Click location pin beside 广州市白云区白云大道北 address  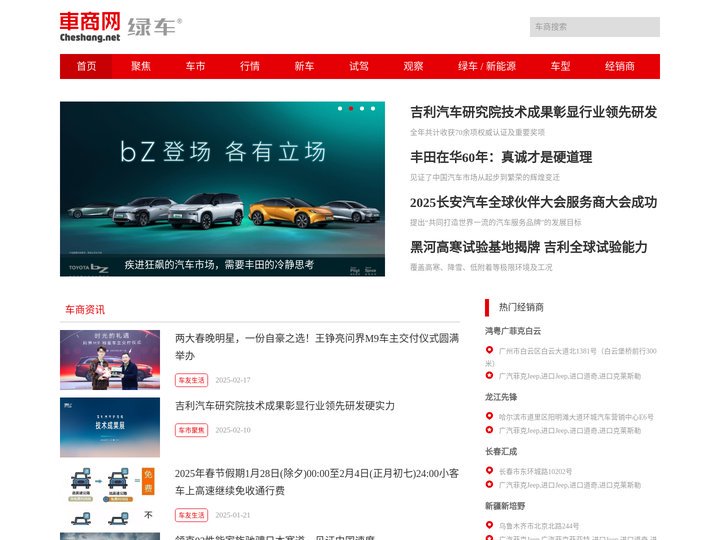pos(489,350)
